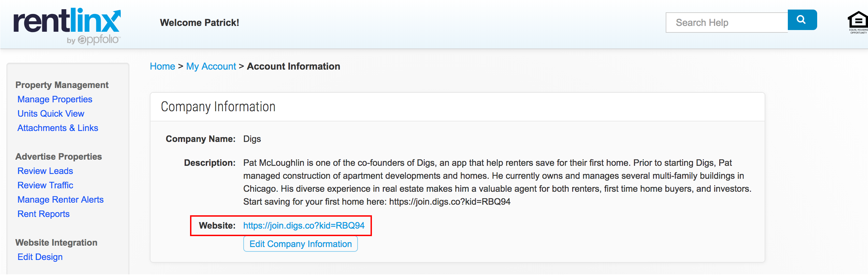This screenshot has height=275, width=868.
Task: Open Units Quick View
Action: 50,114
